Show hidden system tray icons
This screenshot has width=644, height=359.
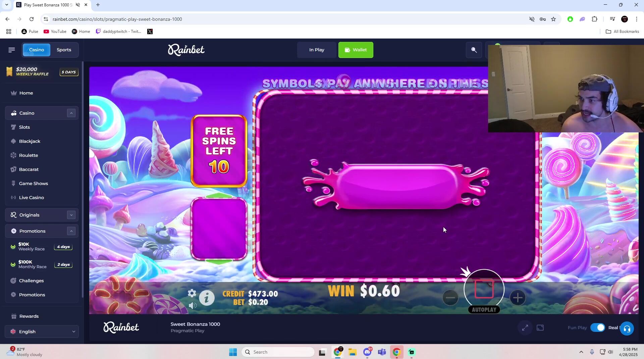pos(581,352)
